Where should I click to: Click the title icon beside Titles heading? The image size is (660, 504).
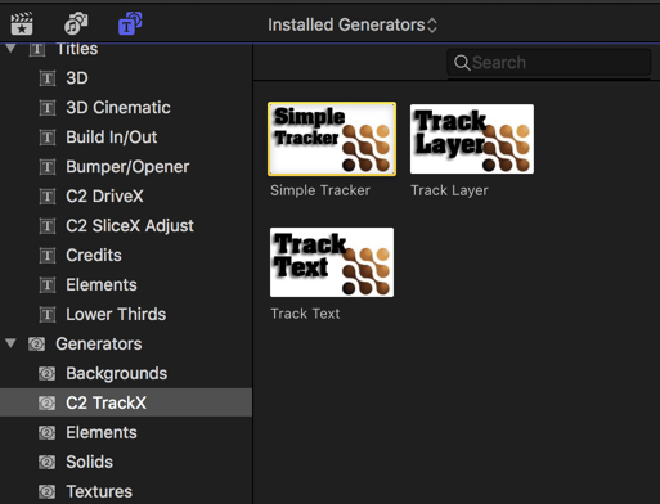(37, 50)
